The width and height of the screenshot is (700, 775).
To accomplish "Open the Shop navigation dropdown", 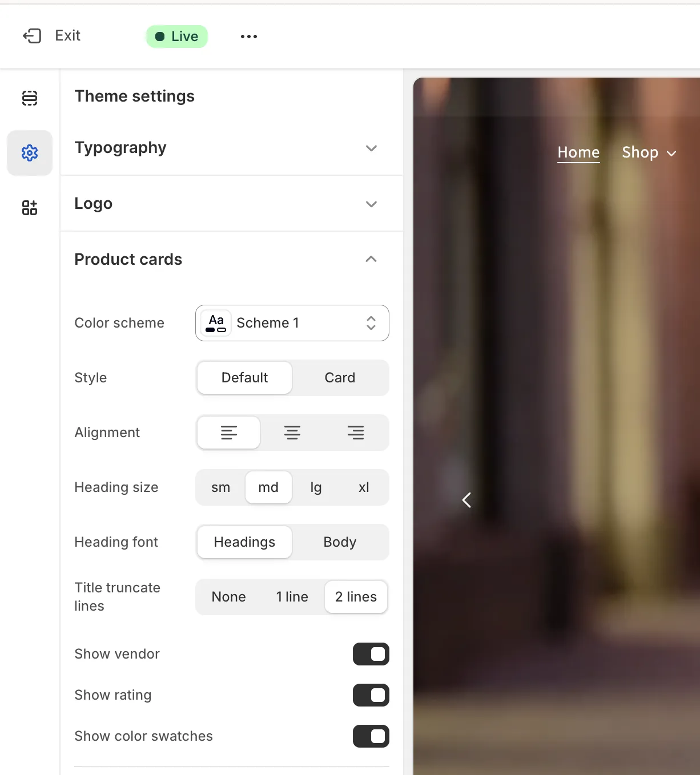I will tap(649, 152).
